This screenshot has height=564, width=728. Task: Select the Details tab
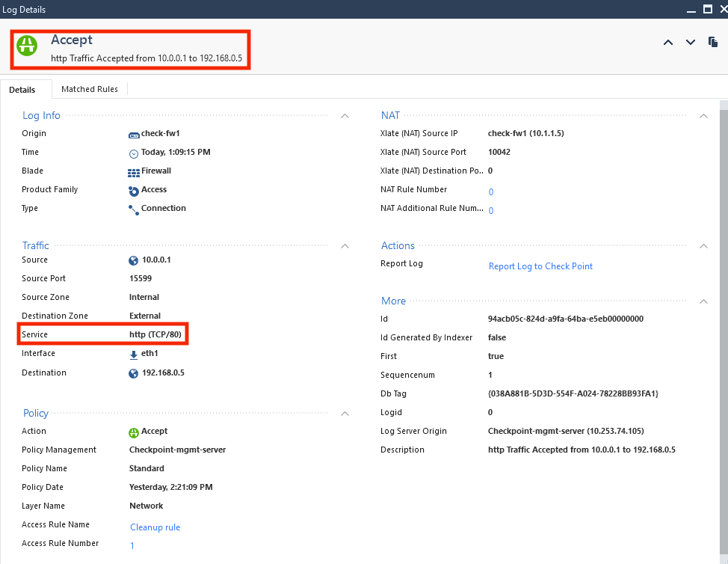click(22, 90)
